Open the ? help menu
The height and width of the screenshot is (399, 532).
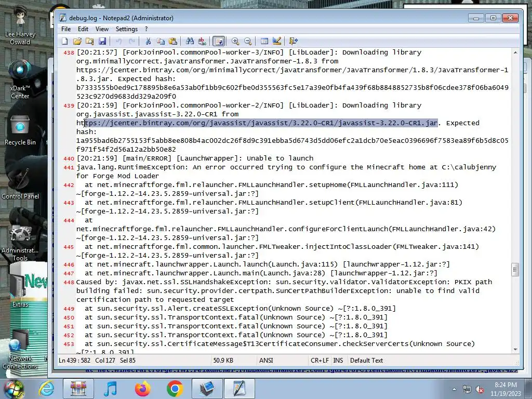(146, 29)
